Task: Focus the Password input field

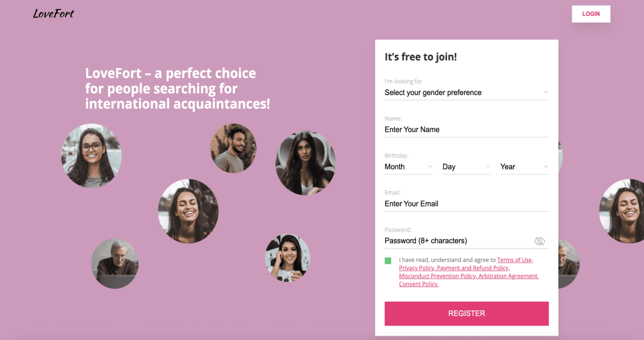Action: (458, 241)
